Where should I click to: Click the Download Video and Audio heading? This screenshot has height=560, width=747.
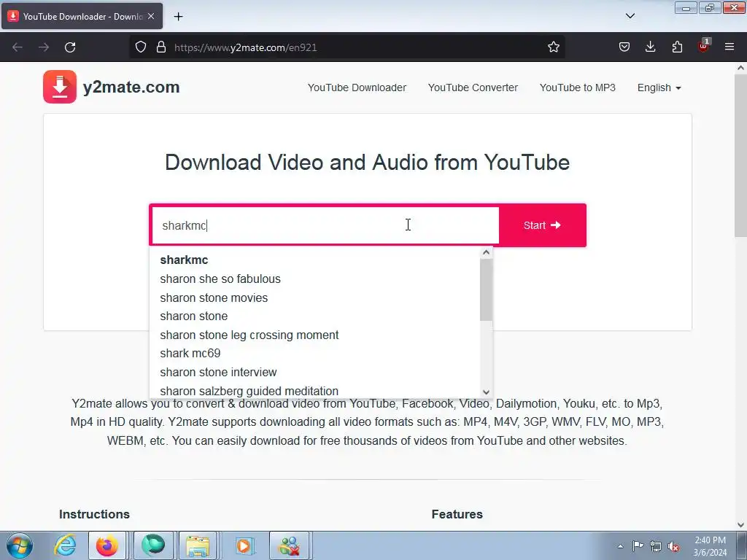368,163
